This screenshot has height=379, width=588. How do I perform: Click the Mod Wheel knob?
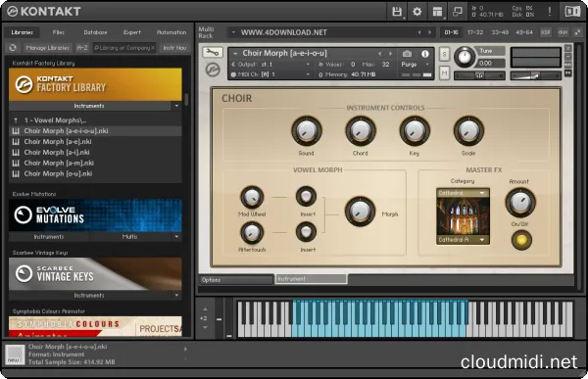252,197
